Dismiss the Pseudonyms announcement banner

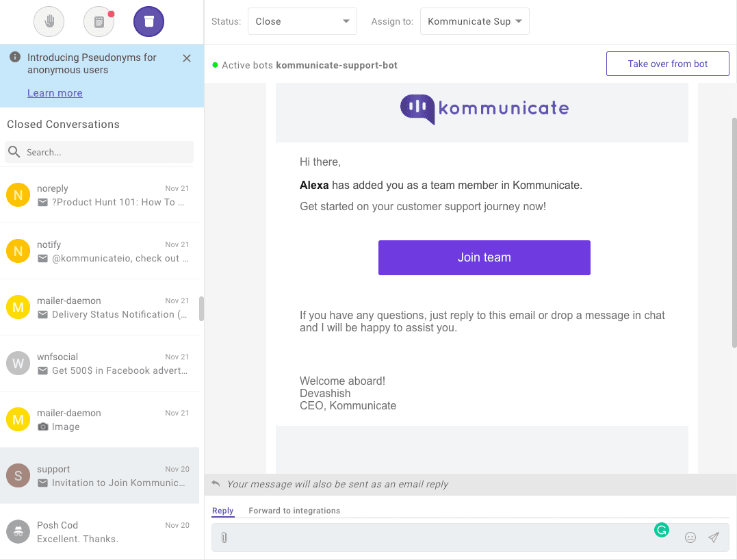click(x=187, y=58)
